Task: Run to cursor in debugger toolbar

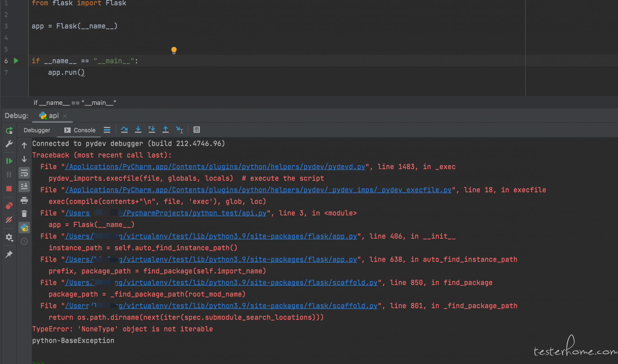Action: (179, 130)
